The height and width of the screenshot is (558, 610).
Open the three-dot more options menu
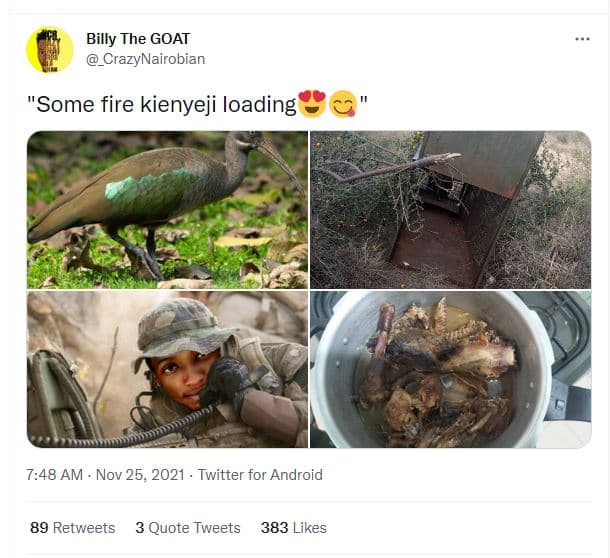582,38
